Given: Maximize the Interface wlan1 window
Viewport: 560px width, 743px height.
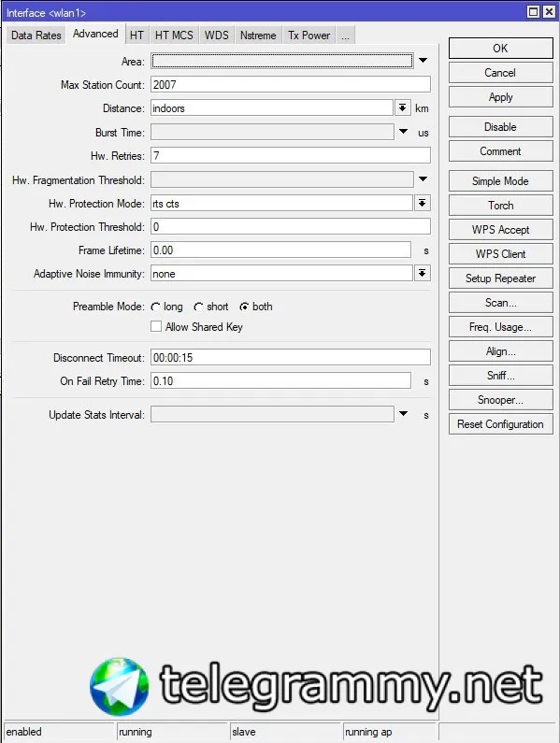Looking at the screenshot, I should 534,12.
